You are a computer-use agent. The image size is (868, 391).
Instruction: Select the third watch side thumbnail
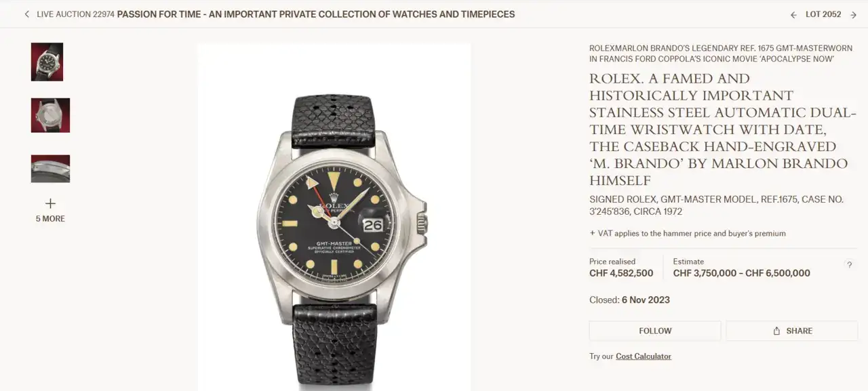coord(50,169)
